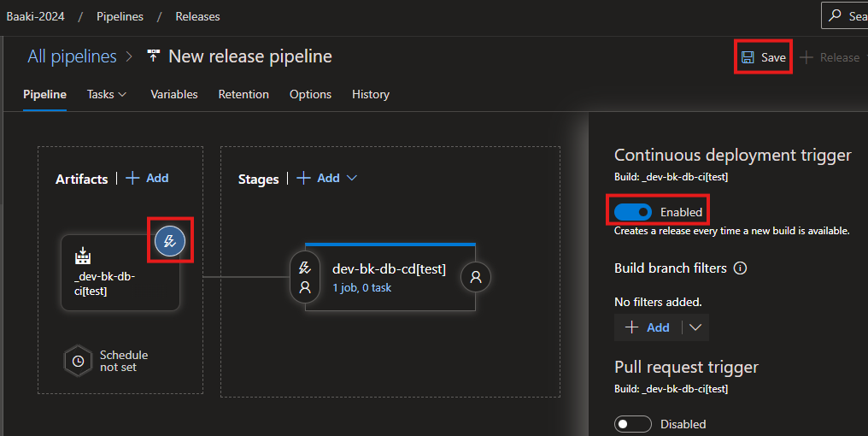The width and height of the screenshot is (868, 436).
Task: Open the branch filter Add dropdown arrow
Action: click(695, 327)
